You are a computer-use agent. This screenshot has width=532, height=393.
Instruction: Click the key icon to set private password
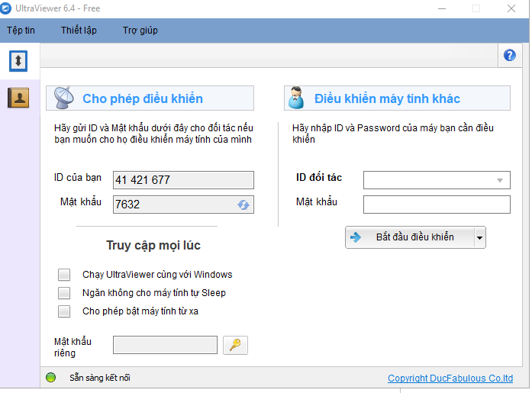tap(235, 345)
